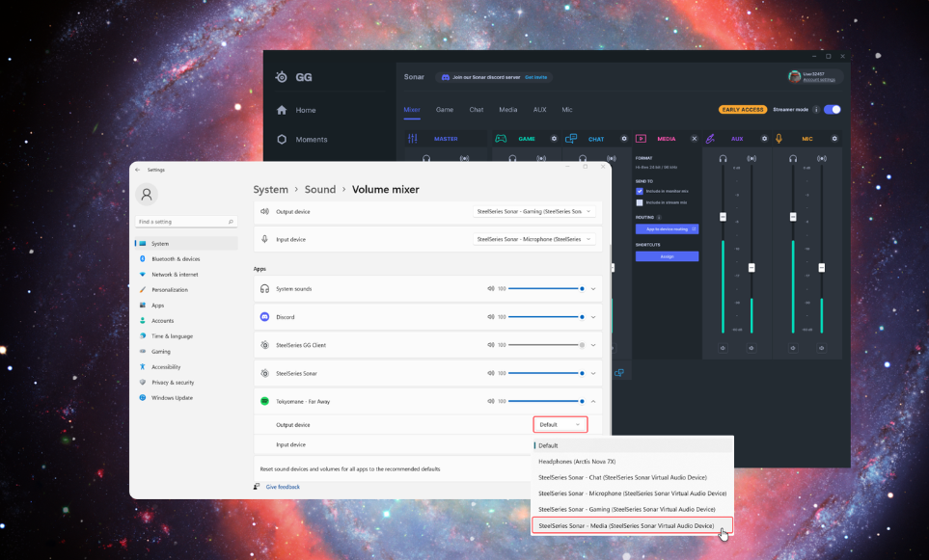Expand the SteelSeries Sonar app row

click(x=593, y=374)
